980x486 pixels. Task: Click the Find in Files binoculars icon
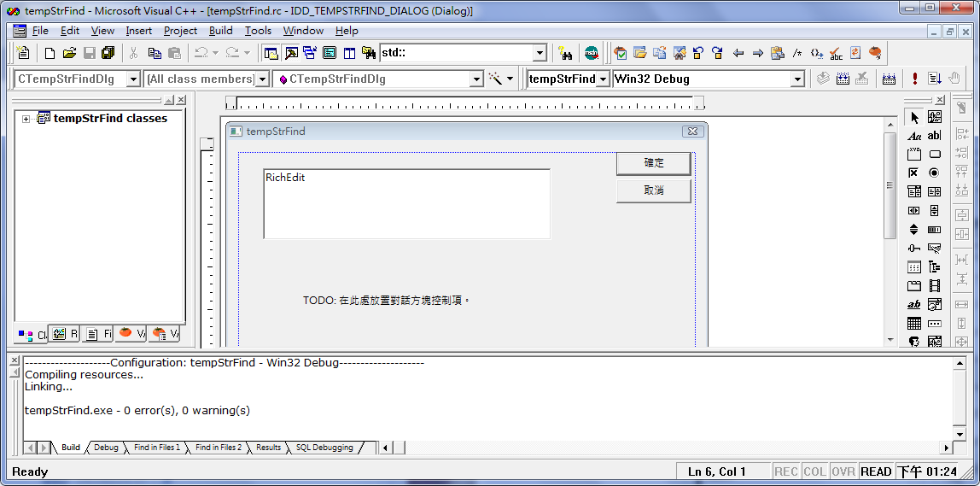369,53
